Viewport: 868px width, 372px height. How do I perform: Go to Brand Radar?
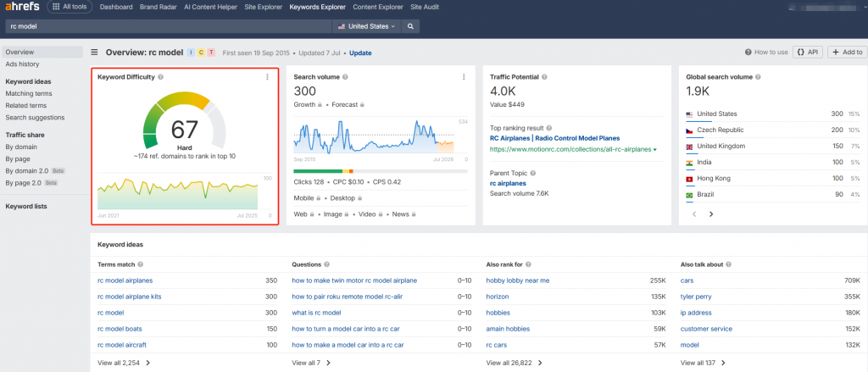click(157, 7)
